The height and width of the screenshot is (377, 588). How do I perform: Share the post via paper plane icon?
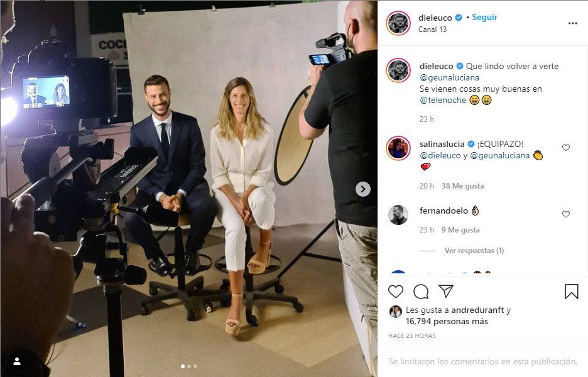click(x=446, y=291)
